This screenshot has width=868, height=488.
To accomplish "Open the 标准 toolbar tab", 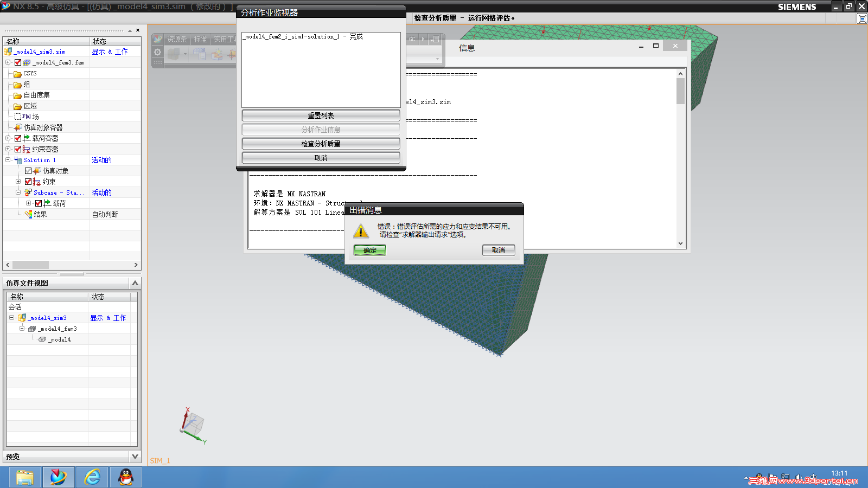I will (x=201, y=39).
